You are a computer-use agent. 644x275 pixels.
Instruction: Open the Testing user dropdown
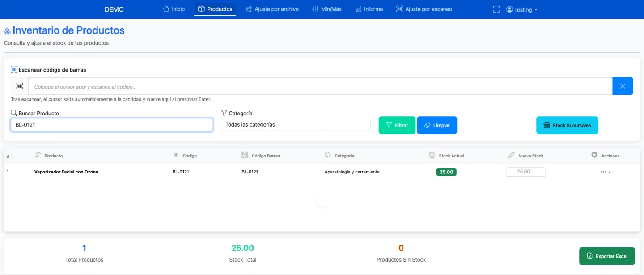coord(522,9)
